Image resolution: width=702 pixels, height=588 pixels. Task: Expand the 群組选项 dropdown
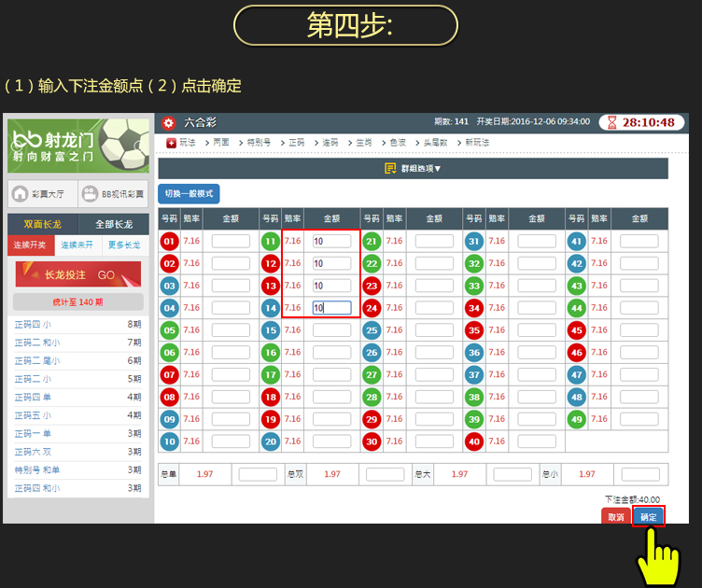point(413,169)
